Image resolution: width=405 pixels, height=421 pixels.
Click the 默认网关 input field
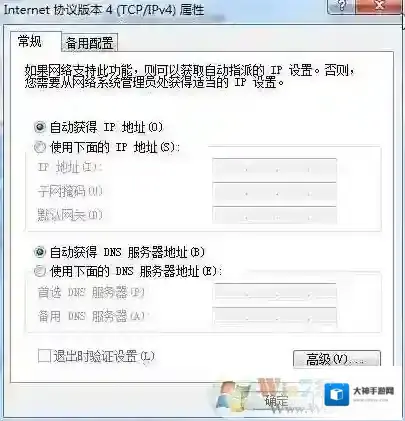click(274, 215)
